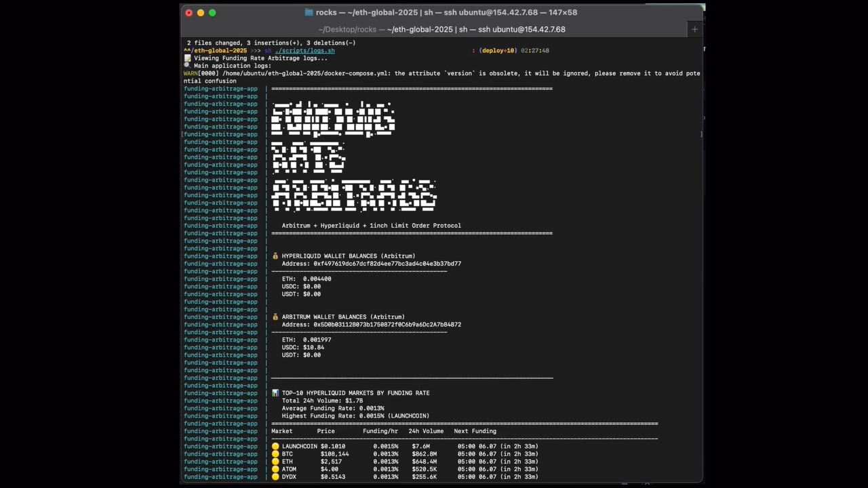Click the 'funding-arbitrage-app' prefix on LAUNCHCOIN row
The image size is (868, 488).
point(220,447)
